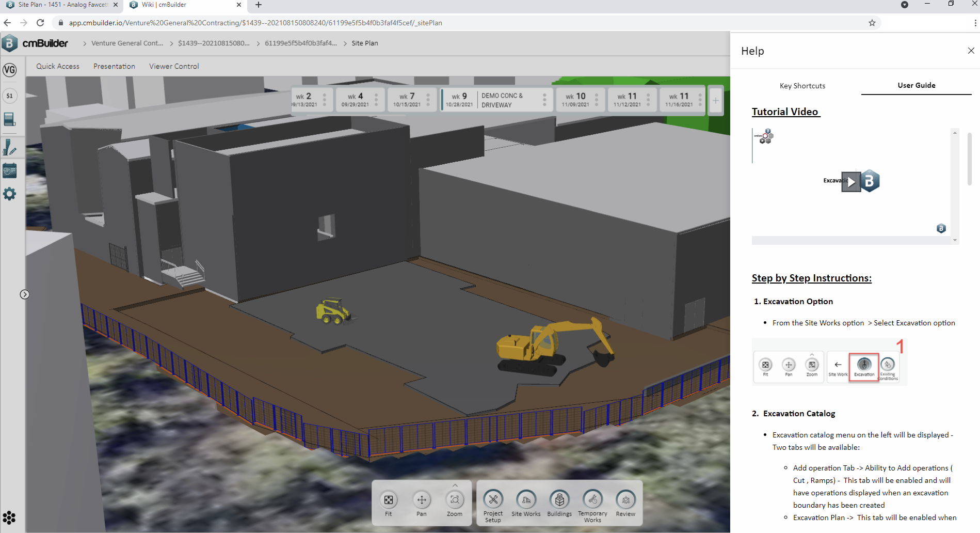This screenshot has width=980, height=533.
Task: Open the settings gear in sidebar
Action: tap(10, 194)
